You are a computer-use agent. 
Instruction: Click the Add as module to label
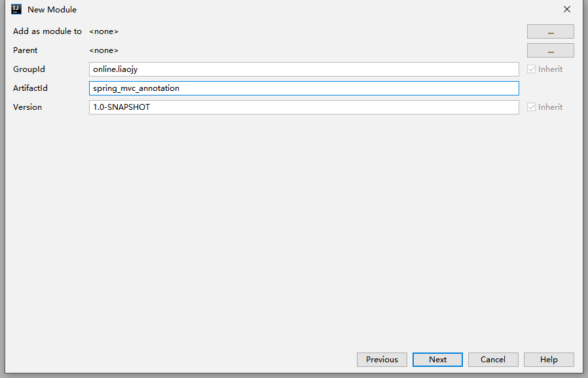47,31
